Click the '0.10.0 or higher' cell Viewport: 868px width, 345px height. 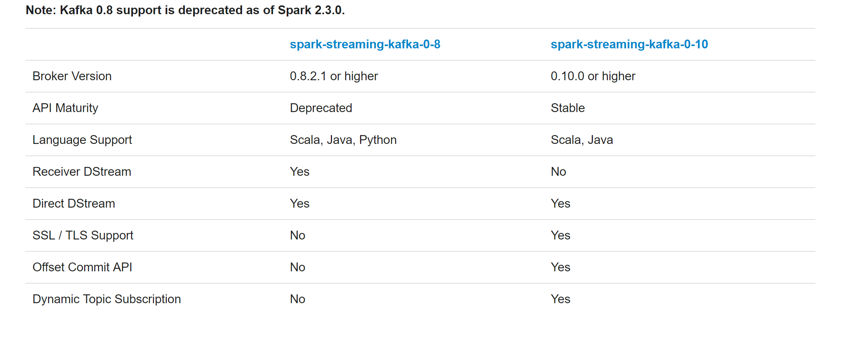[593, 76]
